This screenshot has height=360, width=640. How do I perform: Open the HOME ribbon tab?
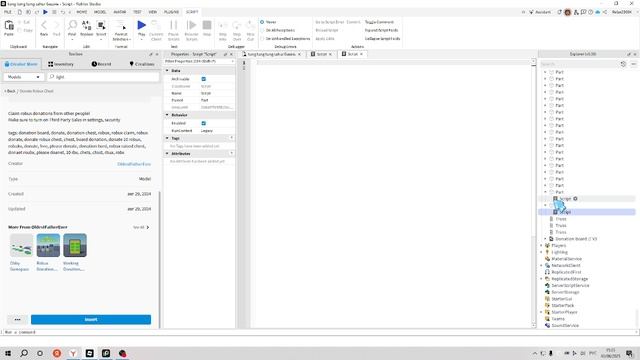[x=82, y=12]
